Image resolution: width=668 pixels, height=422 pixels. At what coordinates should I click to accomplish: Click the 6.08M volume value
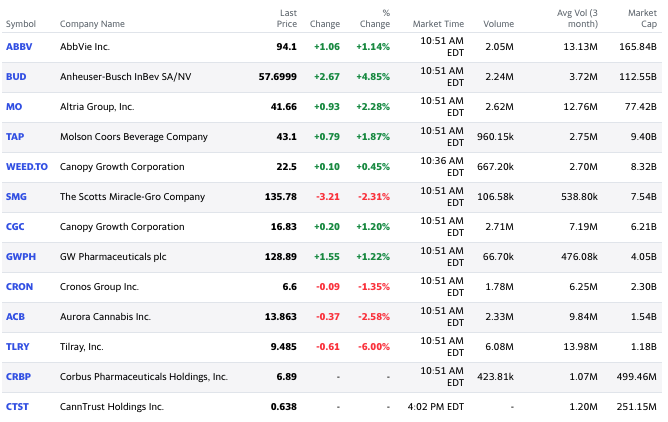(x=500, y=347)
